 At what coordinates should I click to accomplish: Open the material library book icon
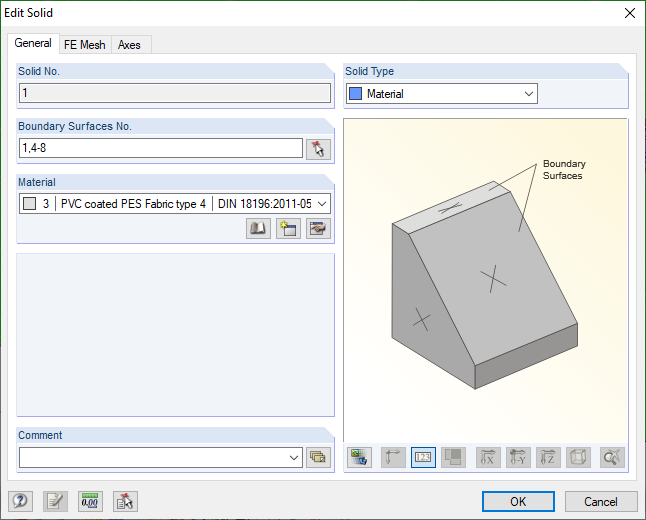[258, 228]
